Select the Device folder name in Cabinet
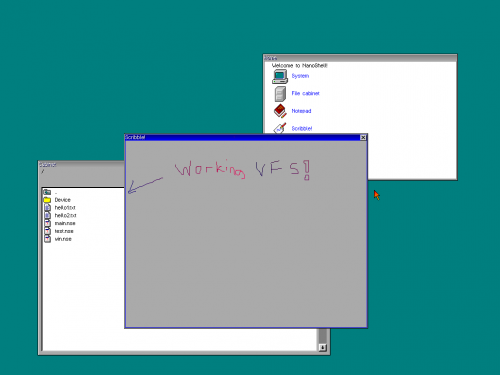Image resolution: width=500 pixels, height=375 pixels. [x=63, y=200]
